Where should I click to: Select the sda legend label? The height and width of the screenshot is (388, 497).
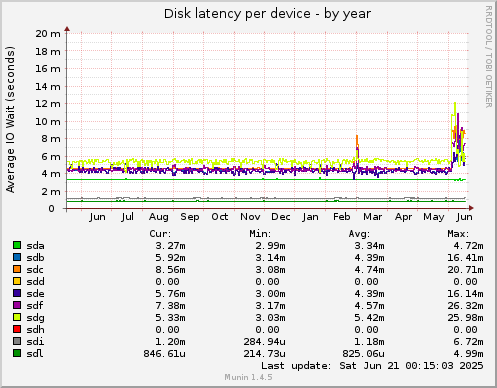35,246
